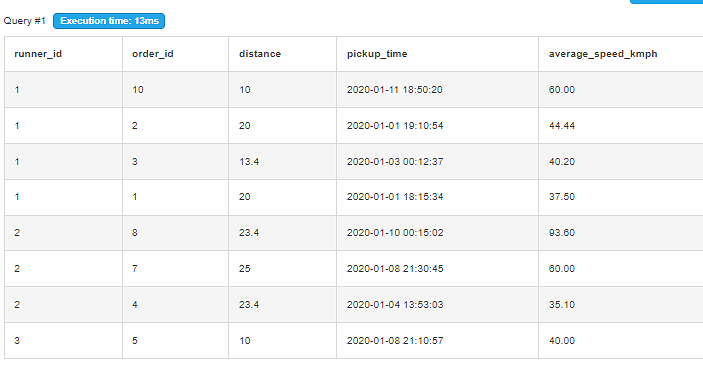Image resolution: width=703 pixels, height=376 pixels.
Task: Select order_id 10 cell
Action: click(x=175, y=90)
